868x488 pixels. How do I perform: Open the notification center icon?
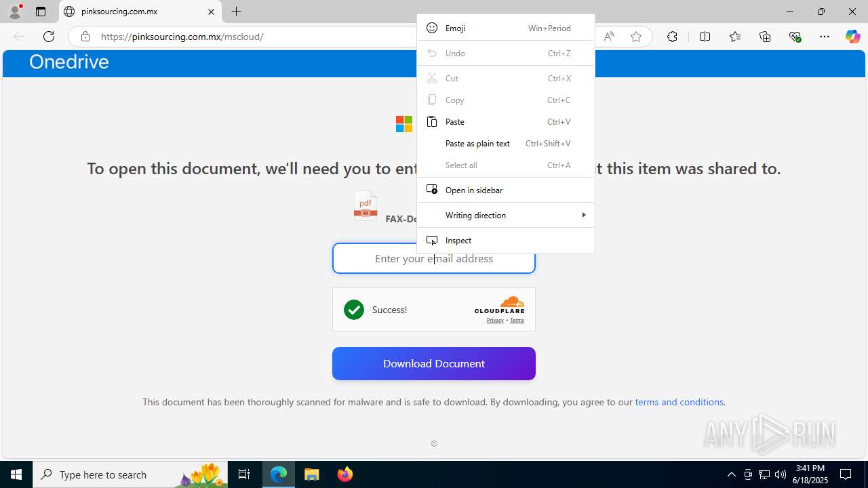tap(846, 474)
